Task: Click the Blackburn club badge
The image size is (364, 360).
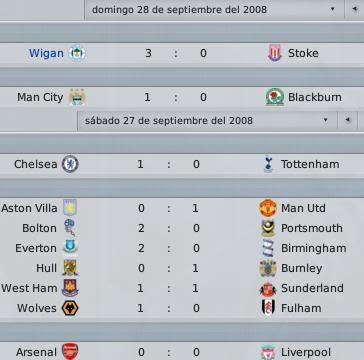Action: [275, 97]
